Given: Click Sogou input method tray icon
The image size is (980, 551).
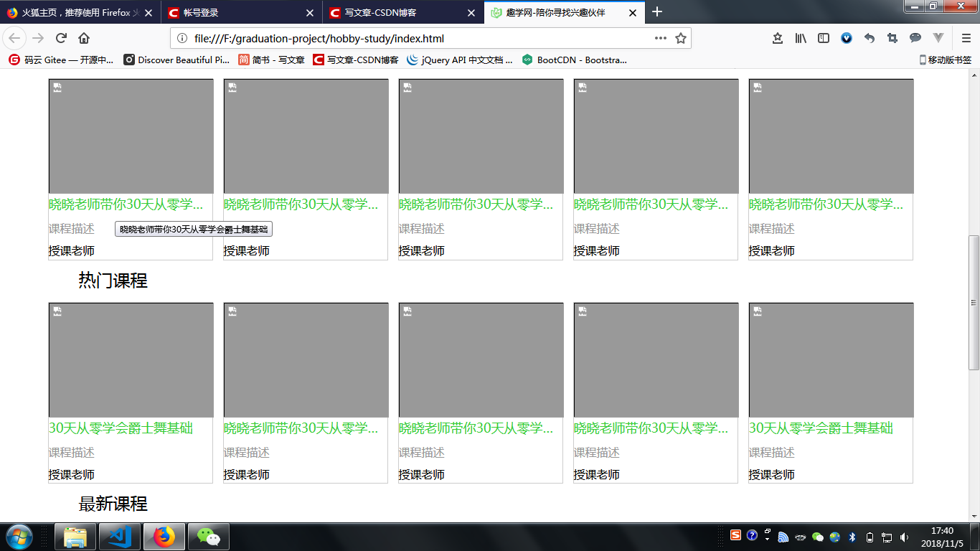Looking at the screenshot, I should click(x=735, y=535).
